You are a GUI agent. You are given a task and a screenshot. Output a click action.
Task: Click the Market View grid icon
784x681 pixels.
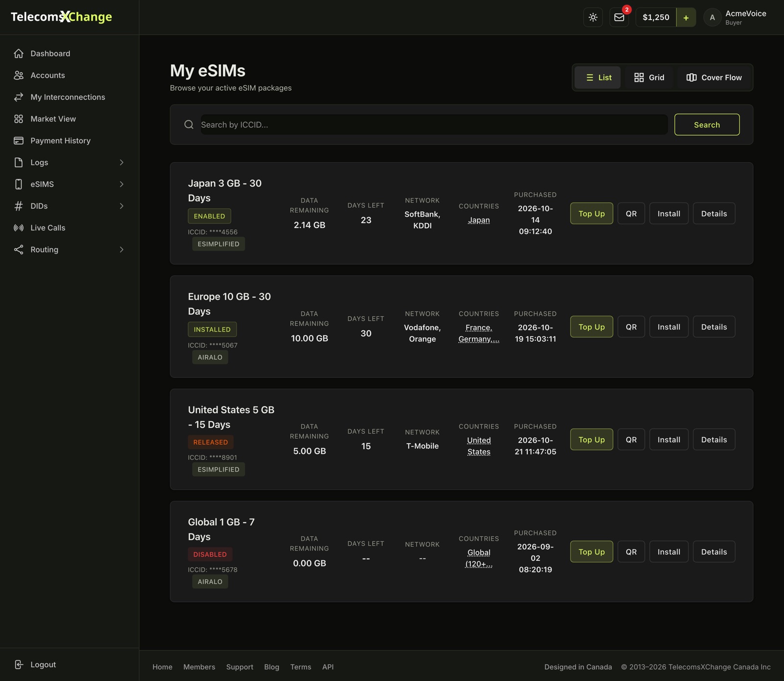click(19, 119)
